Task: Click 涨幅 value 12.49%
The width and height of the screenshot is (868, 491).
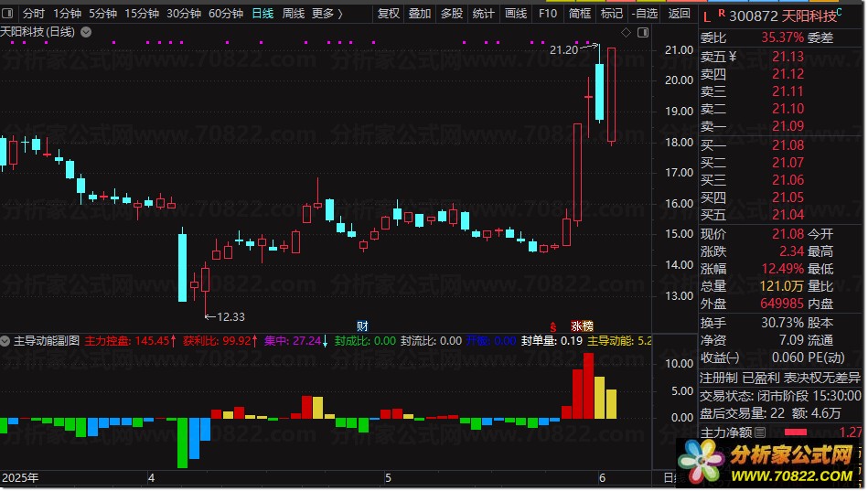Action: click(x=782, y=269)
